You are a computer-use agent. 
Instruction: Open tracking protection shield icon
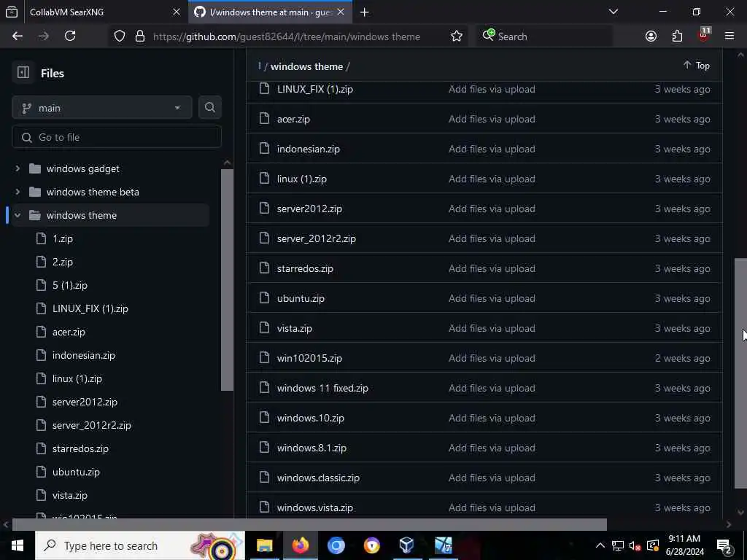coord(120,36)
